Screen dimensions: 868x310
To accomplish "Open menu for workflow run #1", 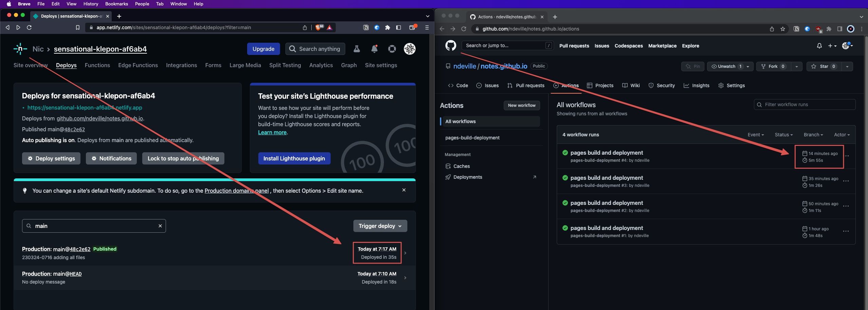I will [846, 231].
